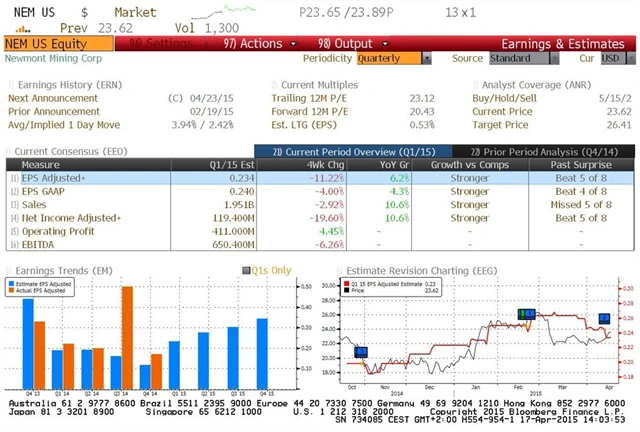Open the Earnings History (ERN) section link
This screenshot has height=432, width=640.
(x=58, y=84)
